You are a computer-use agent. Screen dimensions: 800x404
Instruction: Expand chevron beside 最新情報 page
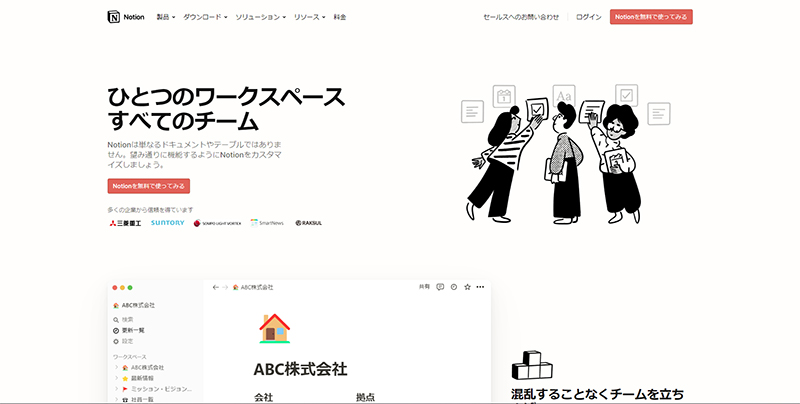tap(116, 378)
